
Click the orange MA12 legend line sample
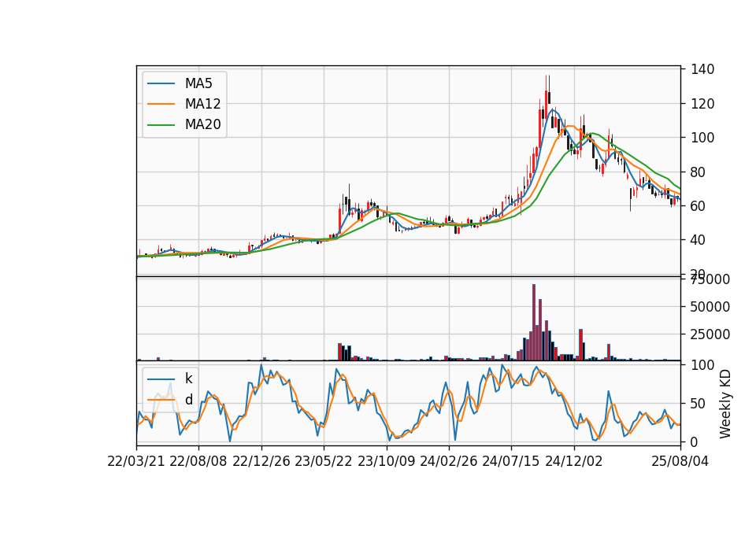coord(161,104)
